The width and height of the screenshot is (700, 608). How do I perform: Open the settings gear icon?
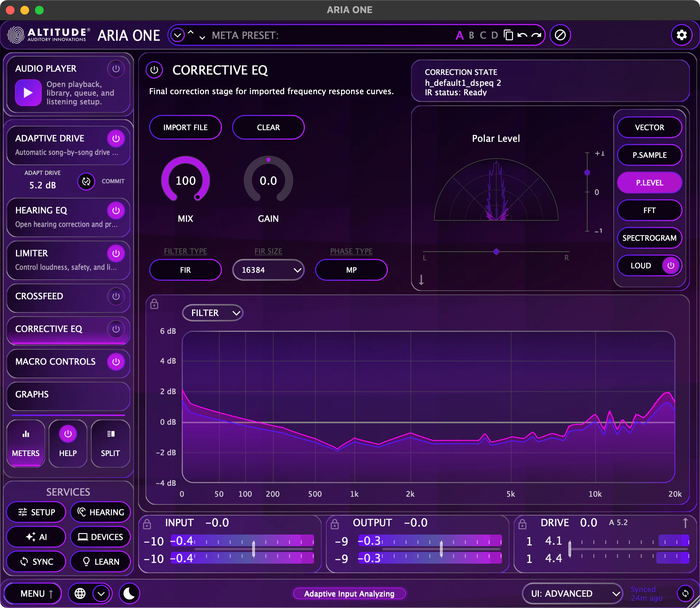[681, 35]
